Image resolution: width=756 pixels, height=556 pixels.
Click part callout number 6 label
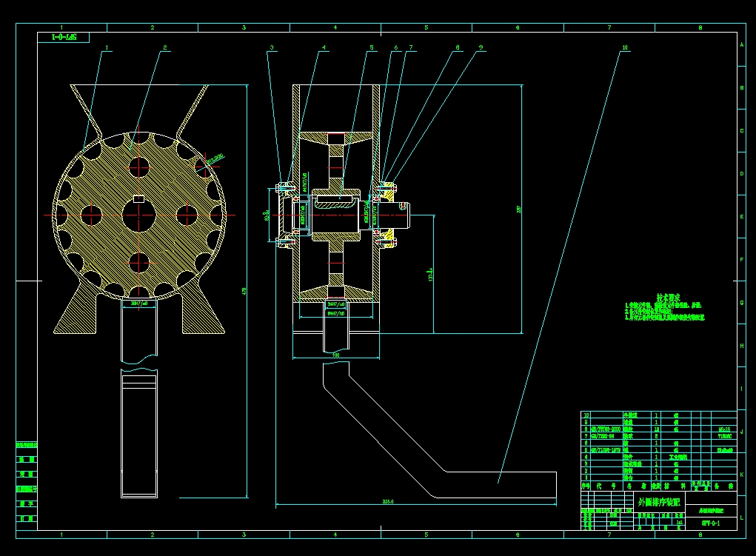pos(396,47)
